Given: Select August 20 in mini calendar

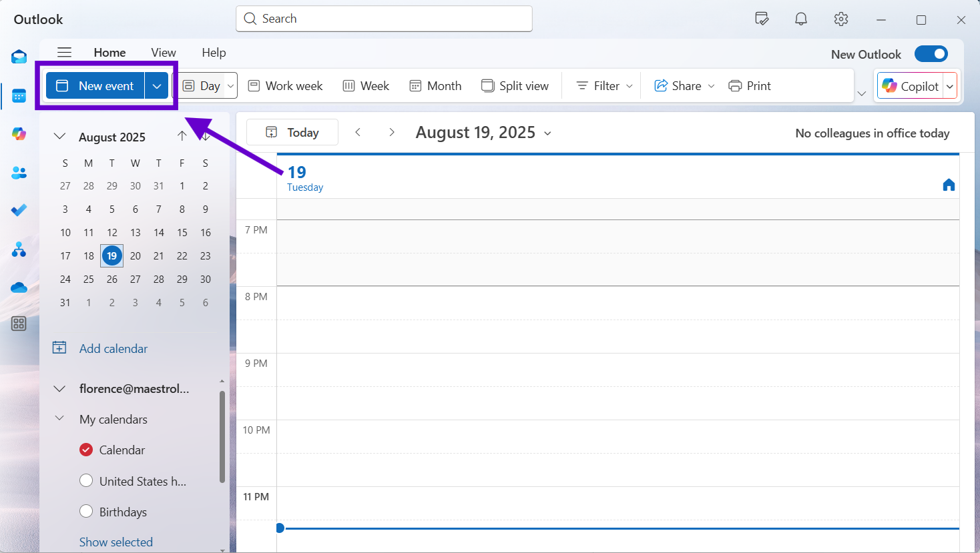Looking at the screenshot, I should (136, 255).
